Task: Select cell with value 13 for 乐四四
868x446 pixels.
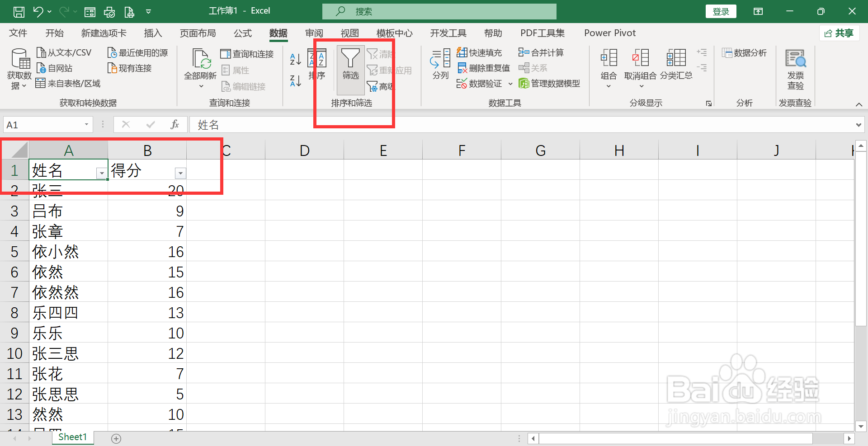Action: [x=147, y=313]
